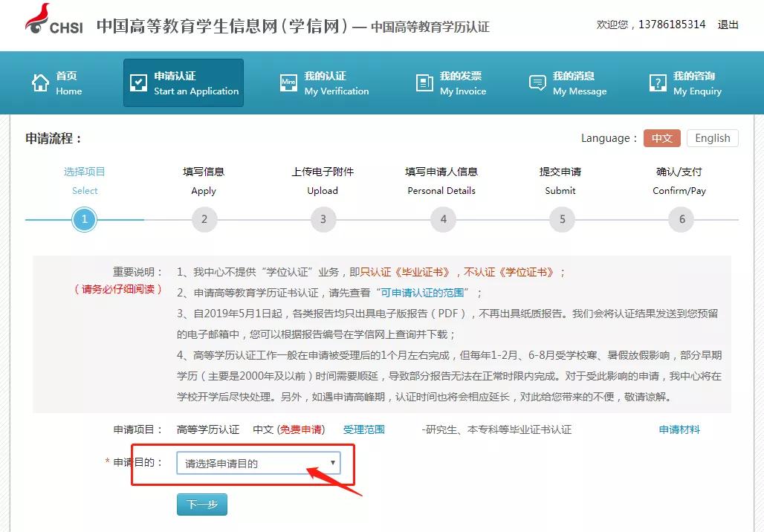This screenshot has width=764, height=532.
Task: Click the My Message speech bubble icon
Action: (537, 82)
